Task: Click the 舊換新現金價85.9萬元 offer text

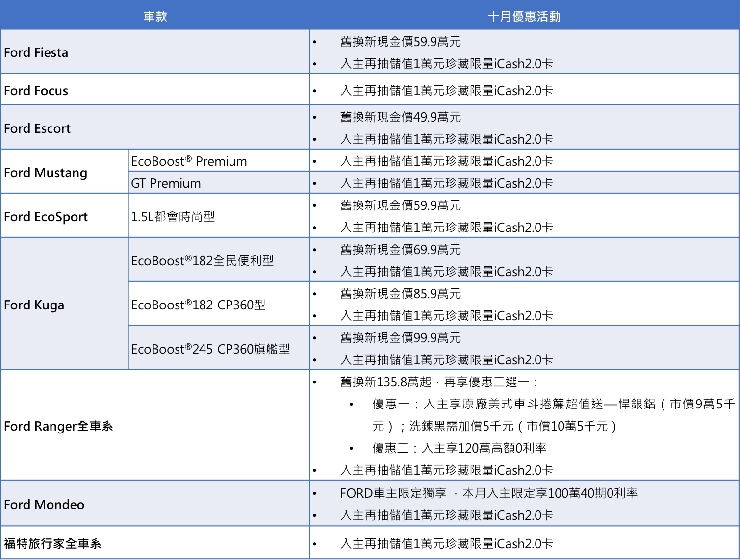Action: 401,294
